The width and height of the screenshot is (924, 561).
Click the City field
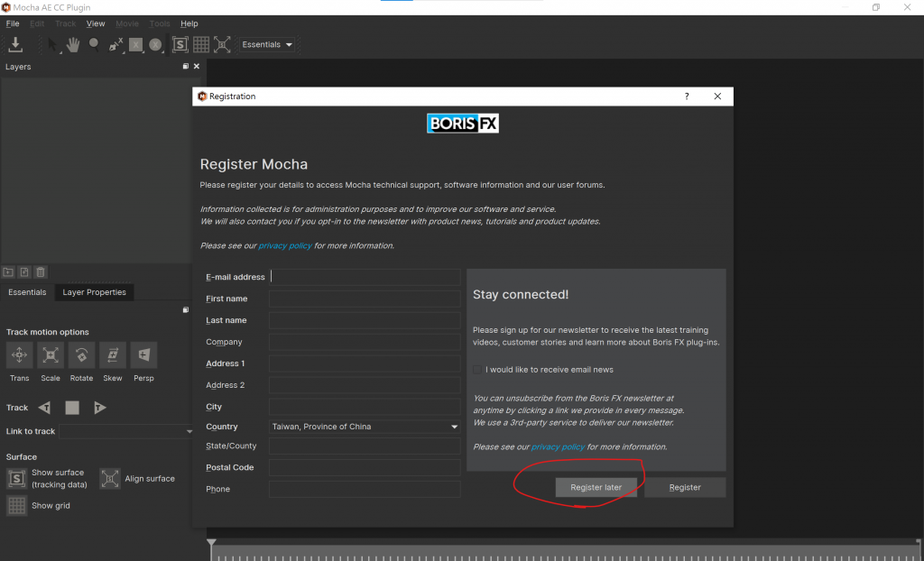pos(365,407)
